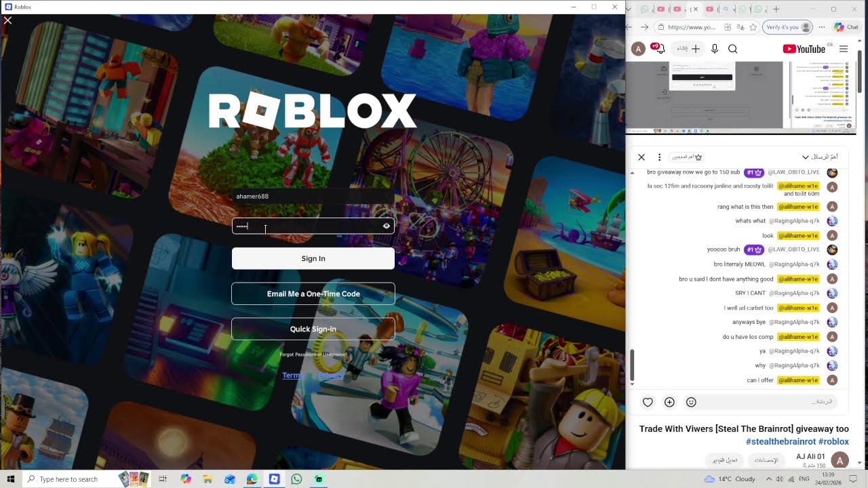Open weather widget 14°C Cloudy
Viewport: 868px width, 488px height.
(730, 479)
